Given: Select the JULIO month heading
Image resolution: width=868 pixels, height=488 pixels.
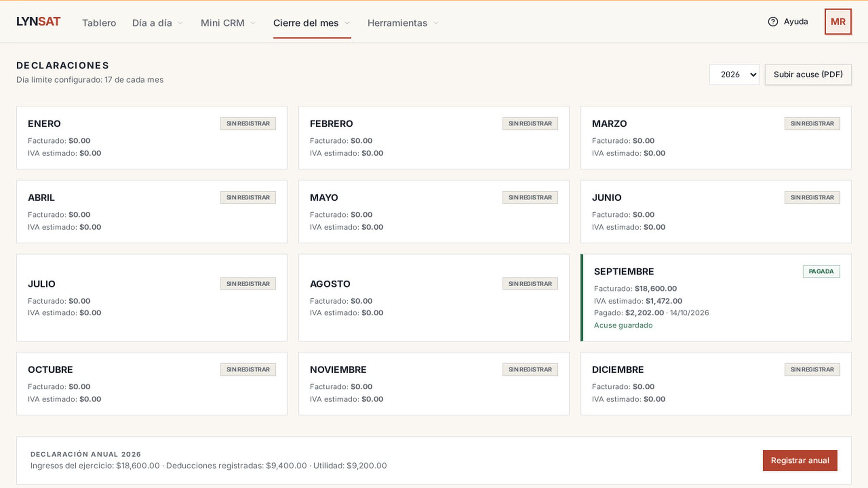Looking at the screenshot, I should point(41,284).
